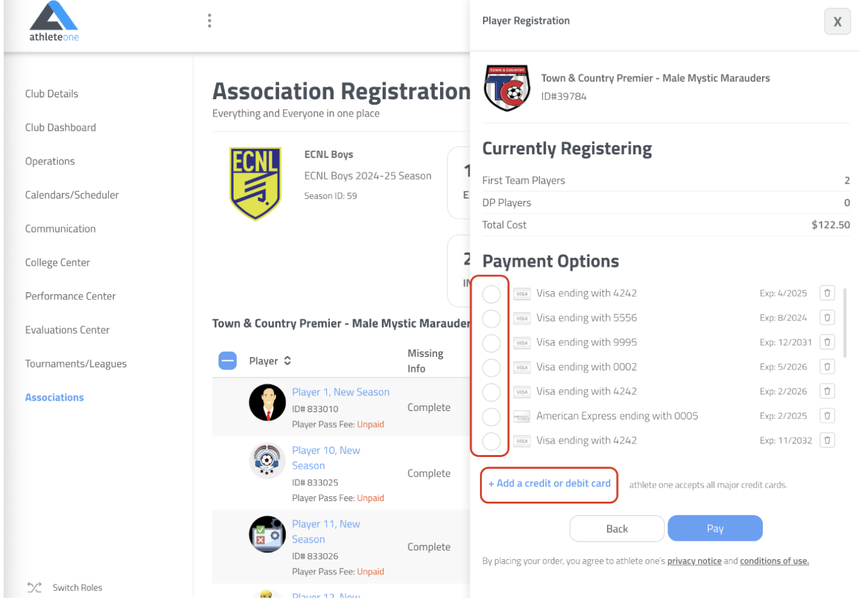This screenshot has height=615, width=868.
Task: Click the Switch Roles shuffle icon
Action: pos(34,587)
